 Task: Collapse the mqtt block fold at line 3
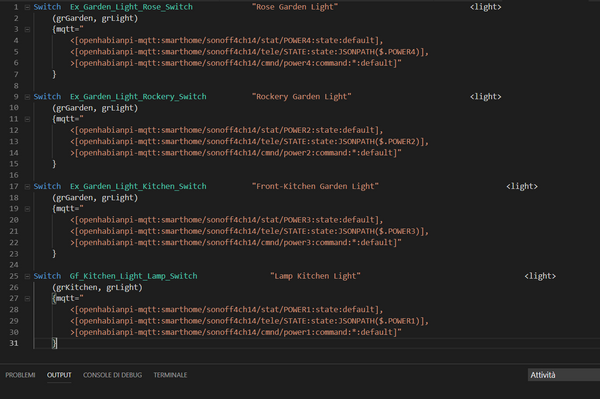pyautogui.click(x=27, y=29)
